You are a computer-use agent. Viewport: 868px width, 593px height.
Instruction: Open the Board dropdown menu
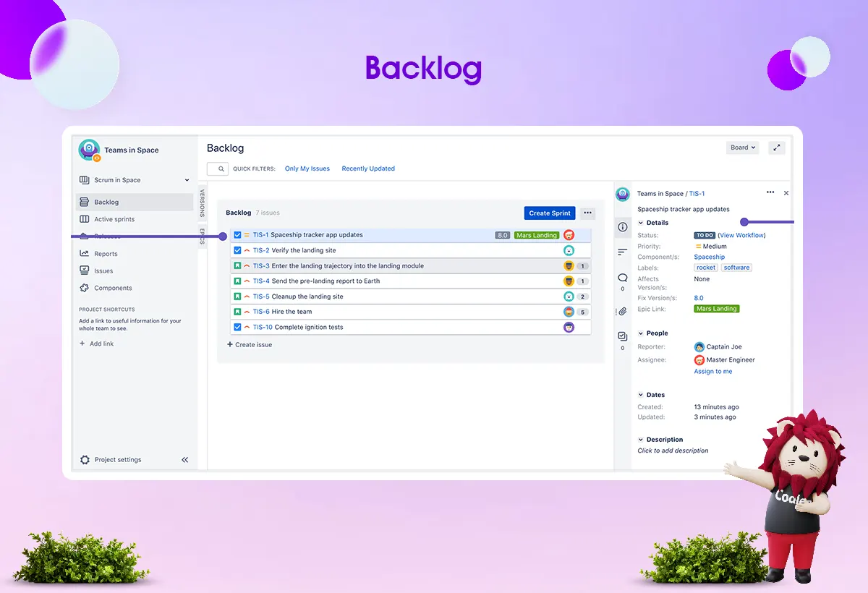point(743,148)
